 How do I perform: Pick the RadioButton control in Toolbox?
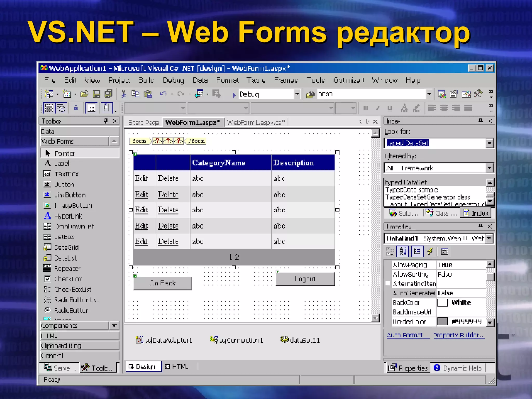(71, 310)
